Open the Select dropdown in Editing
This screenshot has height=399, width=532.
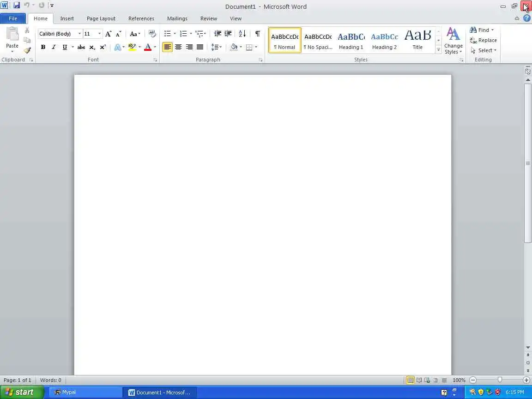tap(484, 50)
